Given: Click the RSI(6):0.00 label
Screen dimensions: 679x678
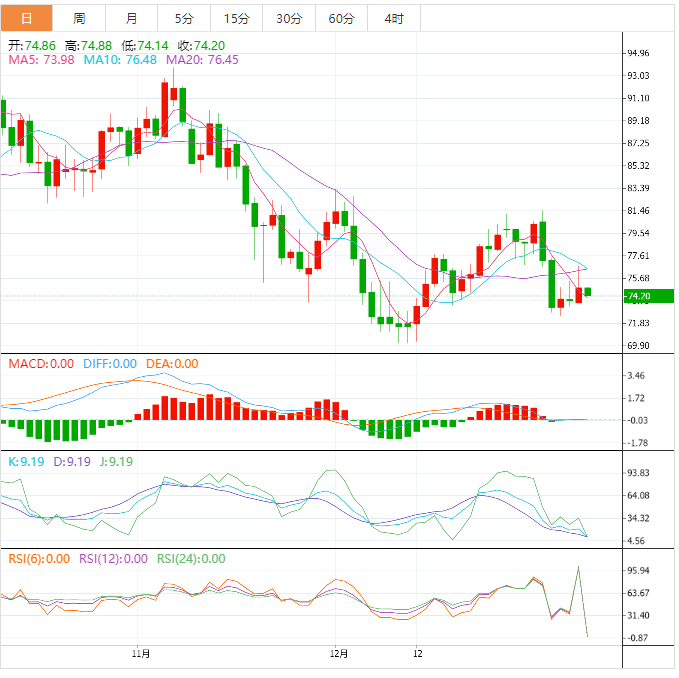Looking at the screenshot, I should tap(39, 559).
